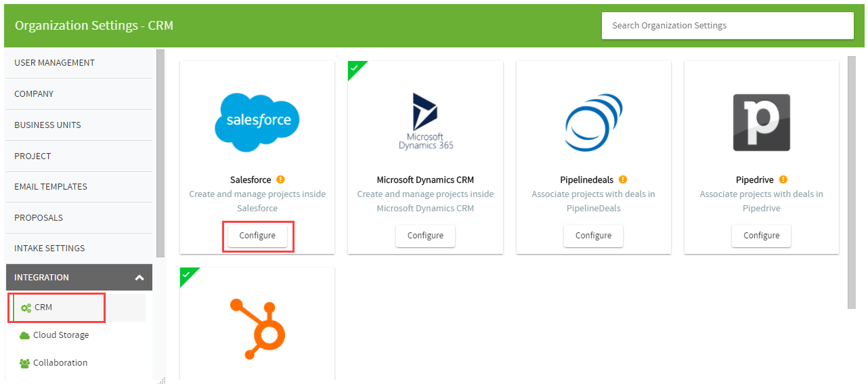The height and width of the screenshot is (384, 868).
Task: Click the Salesforce card title
Action: (x=251, y=180)
